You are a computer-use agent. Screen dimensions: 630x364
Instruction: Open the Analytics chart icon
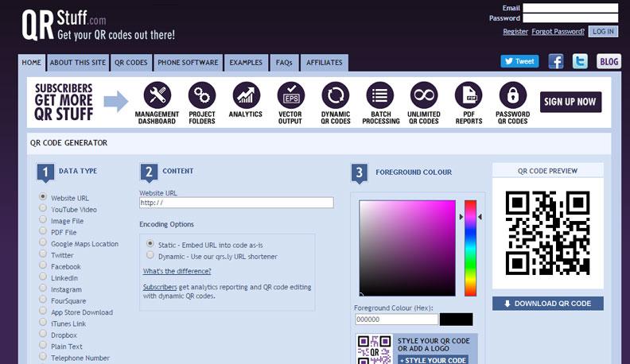[247, 95]
